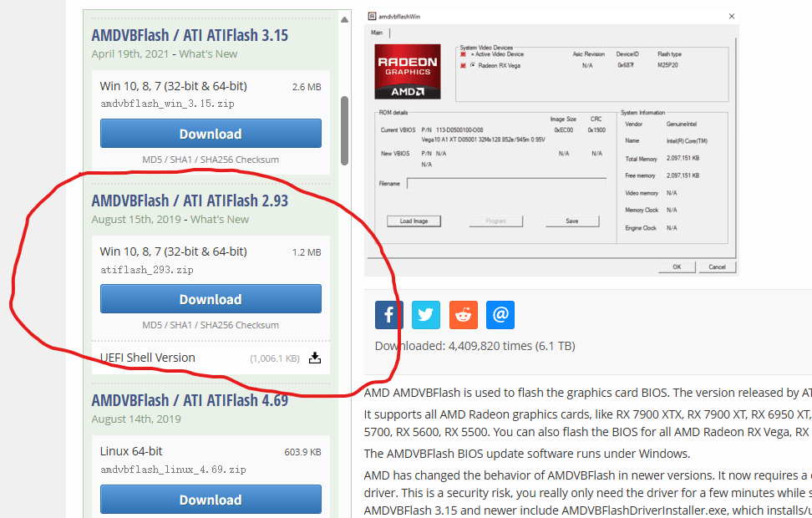Screen dimensions: 812x518
Task: Click the Downloaded 4,409,820 times text
Action: click(x=475, y=346)
